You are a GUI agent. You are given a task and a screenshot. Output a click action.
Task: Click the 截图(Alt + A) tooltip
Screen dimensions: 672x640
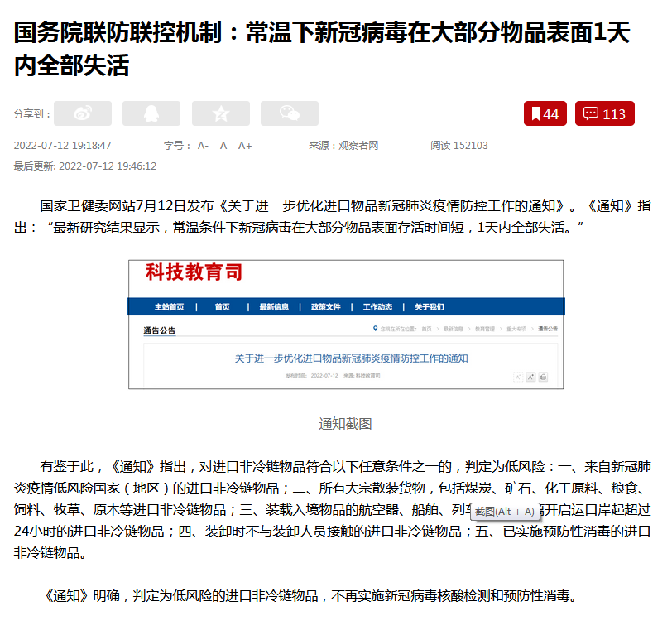[x=505, y=512]
